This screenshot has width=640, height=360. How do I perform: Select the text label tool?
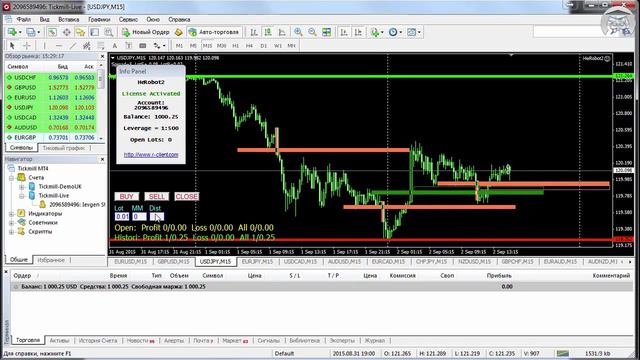129,46
